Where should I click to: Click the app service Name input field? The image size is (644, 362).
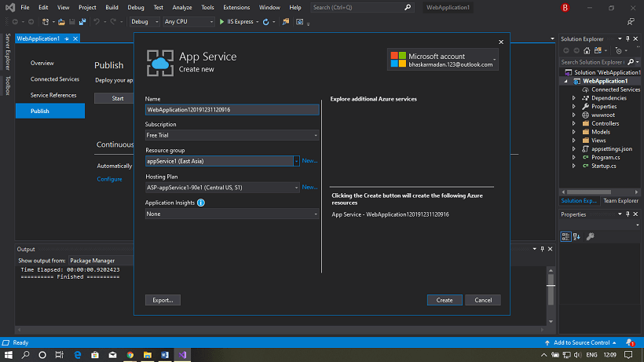pos(232,110)
